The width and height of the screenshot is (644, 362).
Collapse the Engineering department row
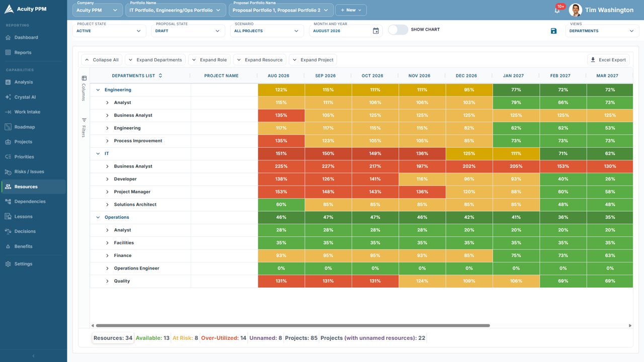click(x=98, y=90)
